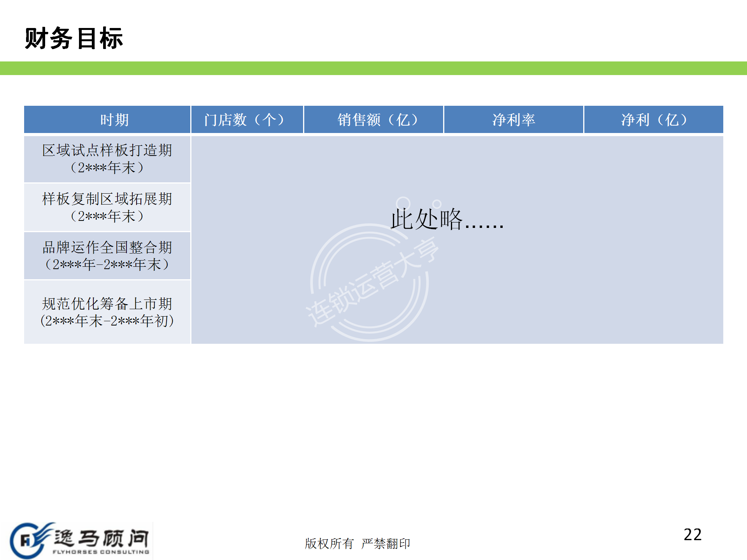Select the 品牌运作全国整合期 row cell
This screenshot has height=560, width=747.
click(x=107, y=256)
